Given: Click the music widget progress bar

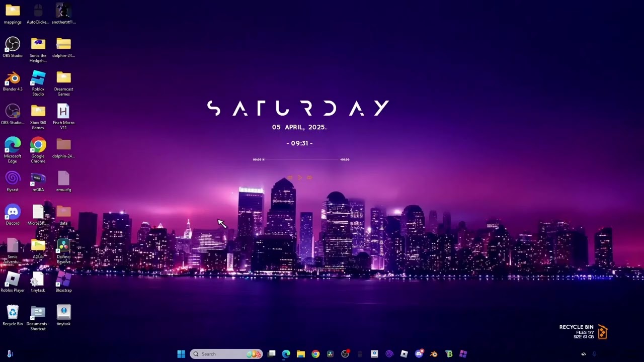Looking at the screenshot, I should pos(301,159).
